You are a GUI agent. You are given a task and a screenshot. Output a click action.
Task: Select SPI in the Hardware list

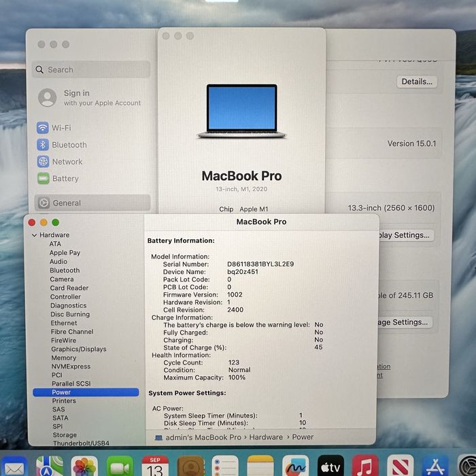[58, 426]
